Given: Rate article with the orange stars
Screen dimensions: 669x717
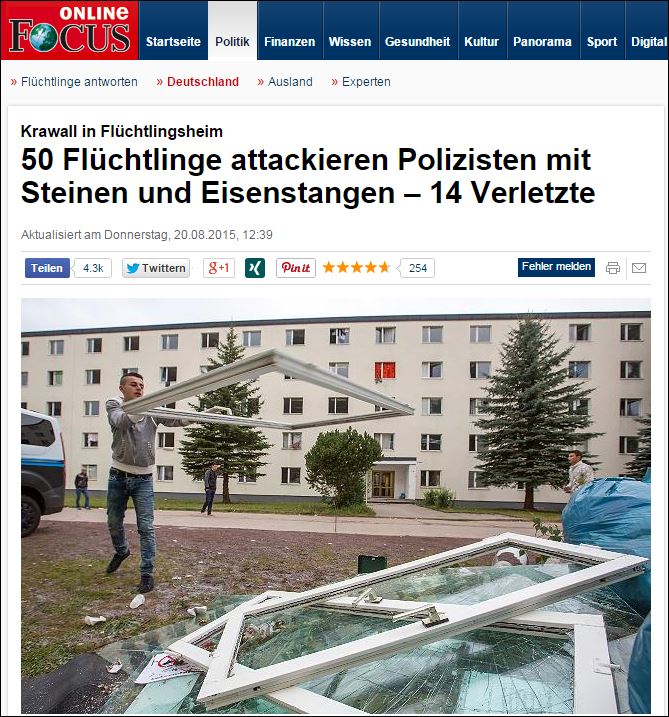Looking at the screenshot, I should (x=356, y=268).
